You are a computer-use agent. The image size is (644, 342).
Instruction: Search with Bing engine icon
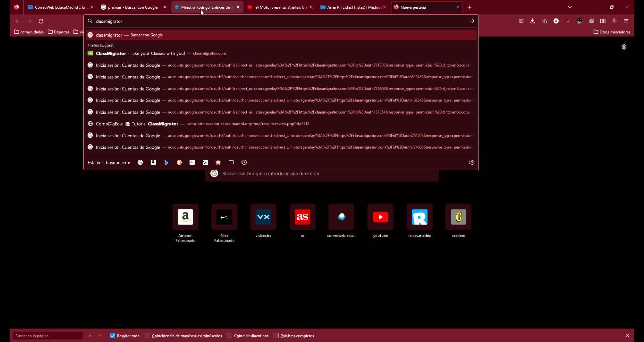pyautogui.click(x=166, y=162)
